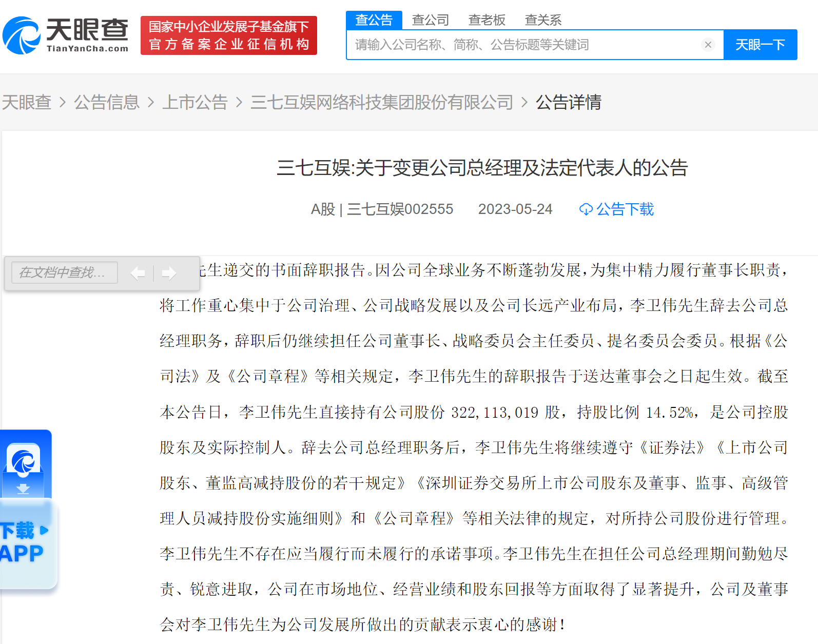The image size is (818, 644).
Task: Open 公告信息 breadcrumb link
Action: click(107, 102)
